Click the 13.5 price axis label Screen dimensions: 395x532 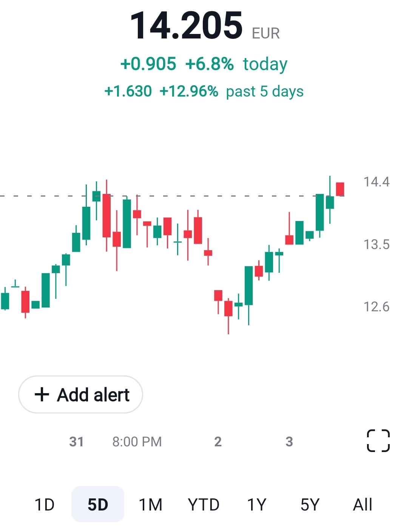click(376, 244)
